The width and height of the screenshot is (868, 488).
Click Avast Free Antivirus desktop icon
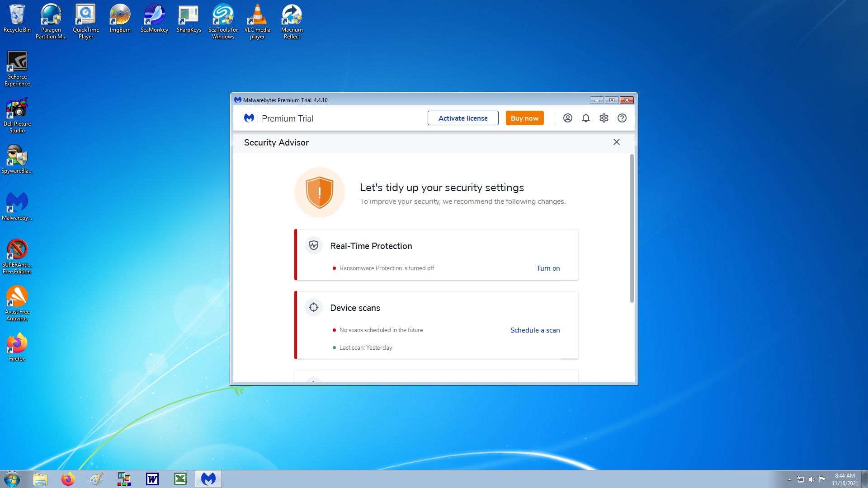17,303
